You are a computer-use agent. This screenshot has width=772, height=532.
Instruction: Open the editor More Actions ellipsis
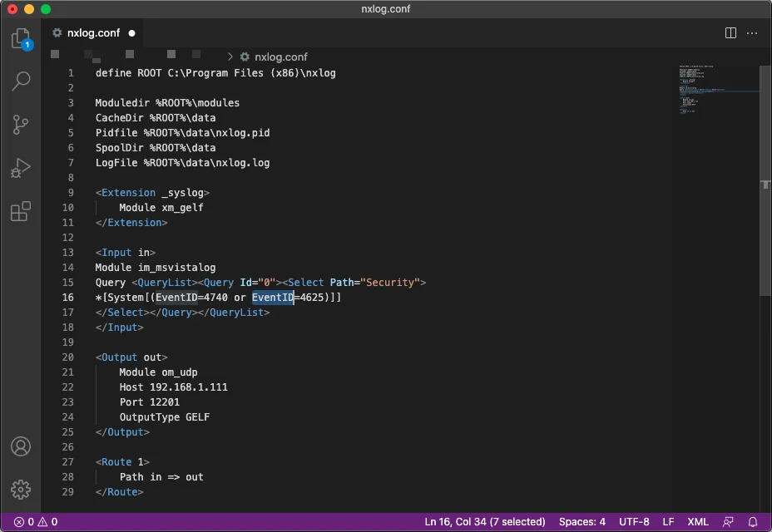pyautogui.click(x=752, y=33)
